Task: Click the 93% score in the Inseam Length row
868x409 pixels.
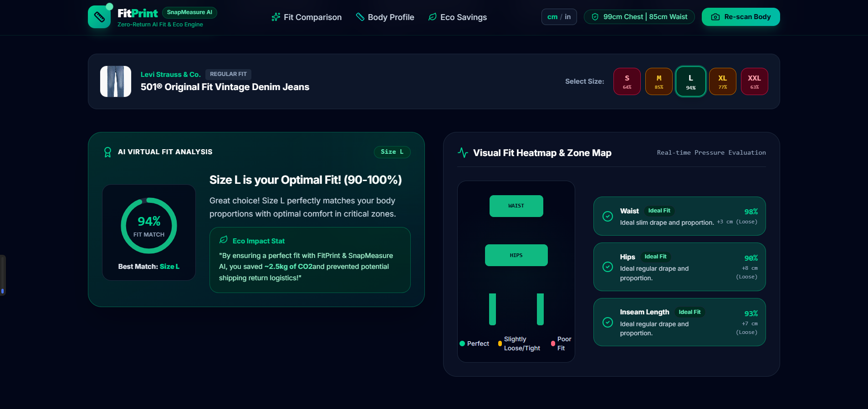Action: tap(751, 313)
